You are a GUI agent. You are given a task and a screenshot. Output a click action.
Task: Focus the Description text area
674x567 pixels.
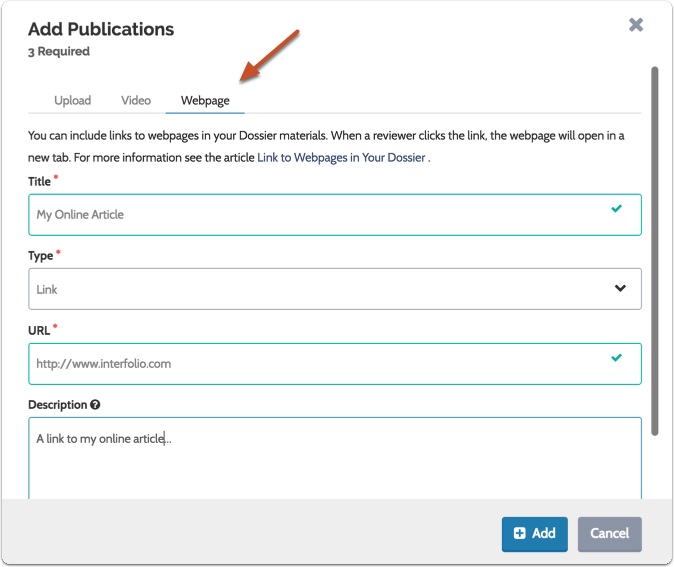tap(335, 458)
